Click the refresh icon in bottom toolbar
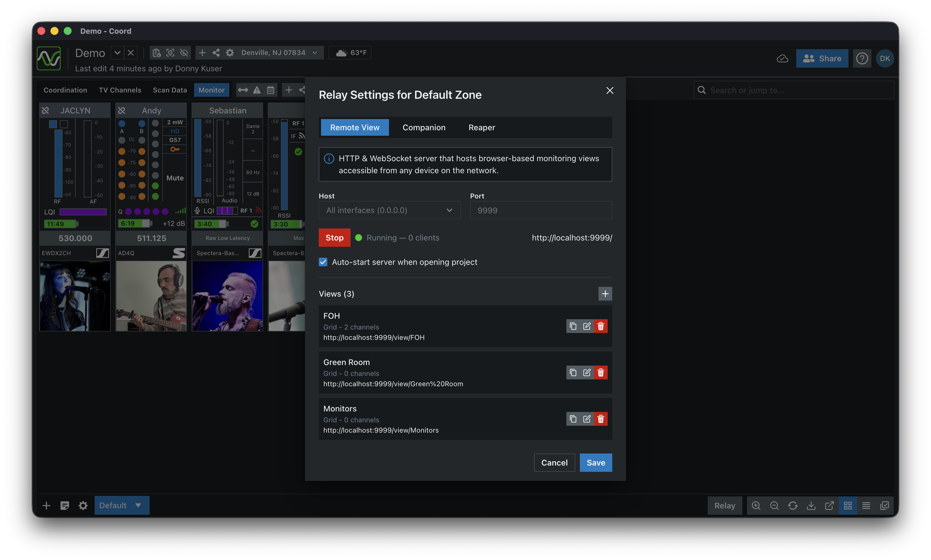This screenshot has width=931, height=560. tap(792, 506)
